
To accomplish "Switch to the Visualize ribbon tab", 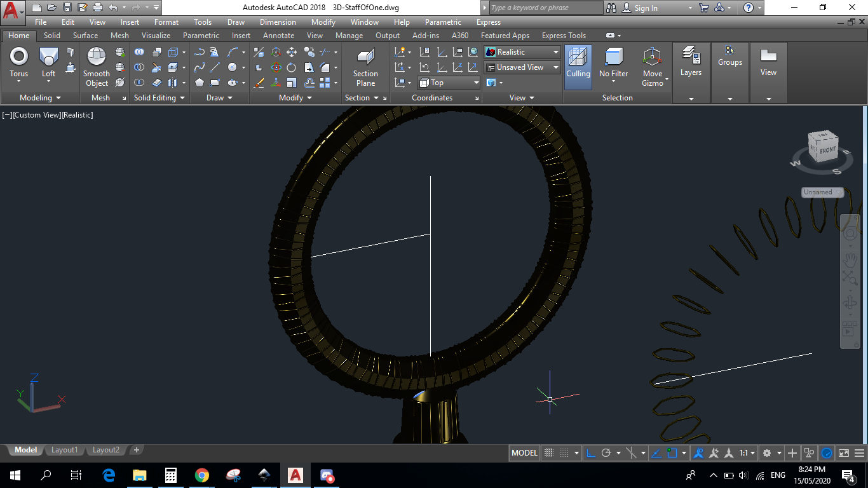I will (156, 36).
